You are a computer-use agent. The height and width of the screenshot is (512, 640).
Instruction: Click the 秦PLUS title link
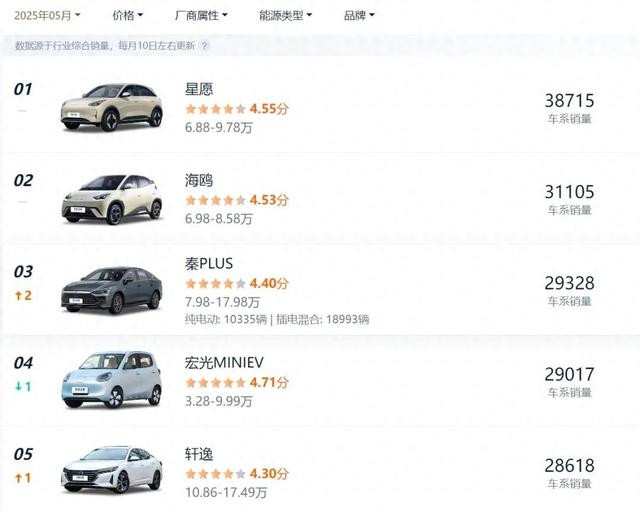[x=209, y=263]
